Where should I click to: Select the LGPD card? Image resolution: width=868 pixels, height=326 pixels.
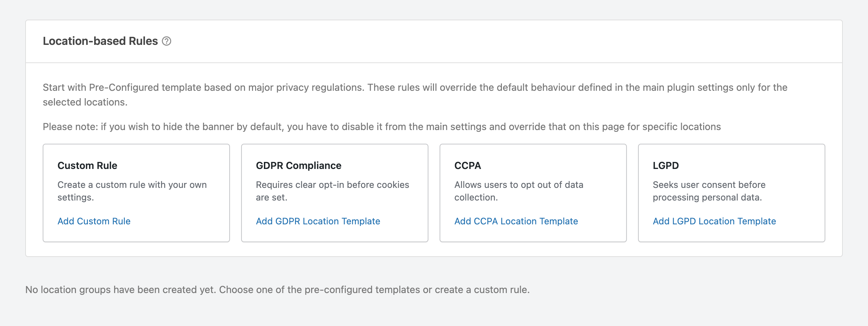pyautogui.click(x=731, y=192)
